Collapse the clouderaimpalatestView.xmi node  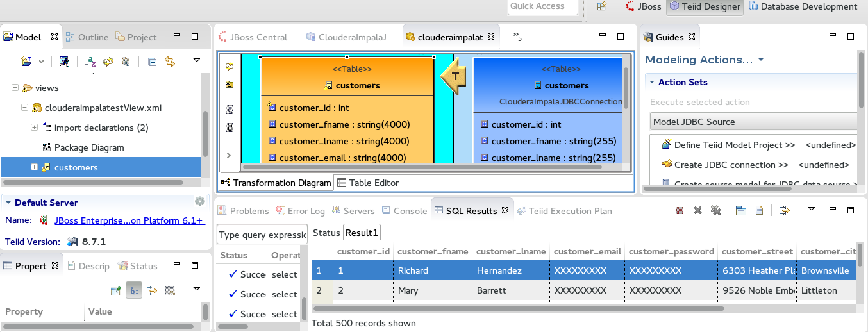point(24,108)
